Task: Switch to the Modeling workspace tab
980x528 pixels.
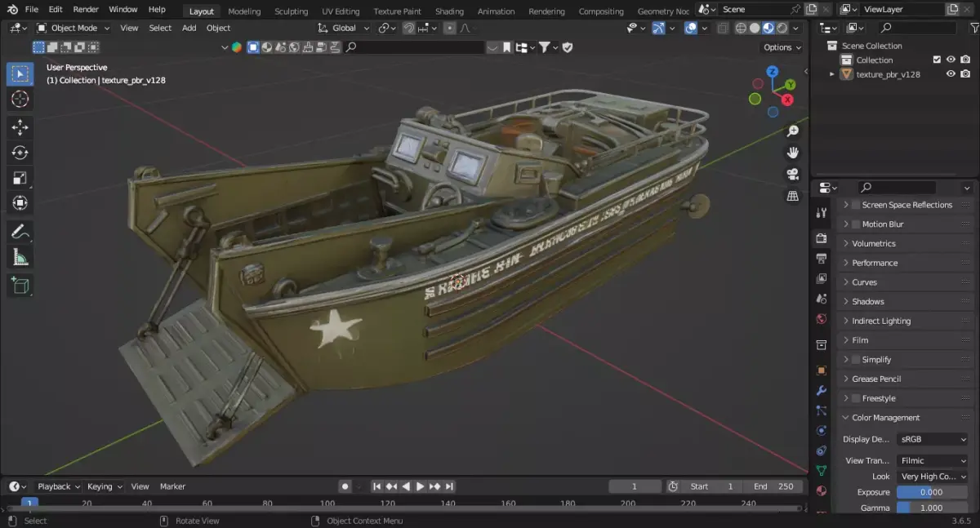Action: (x=244, y=11)
